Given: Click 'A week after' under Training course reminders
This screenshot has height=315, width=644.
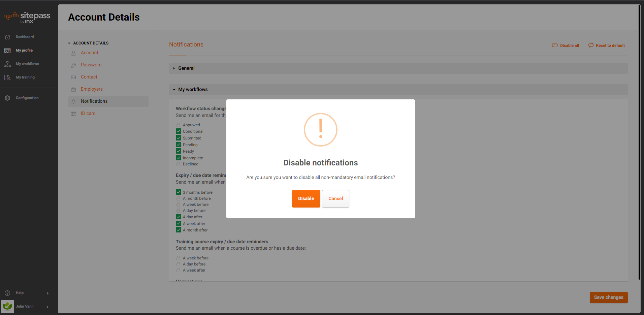Looking at the screenshot, I should [x=194, y=271].
